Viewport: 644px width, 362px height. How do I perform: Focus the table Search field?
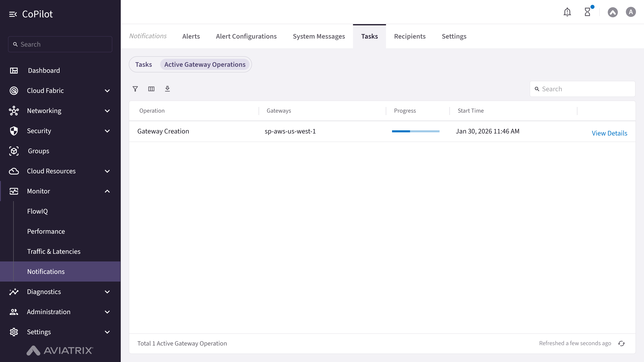pos(582,89)
